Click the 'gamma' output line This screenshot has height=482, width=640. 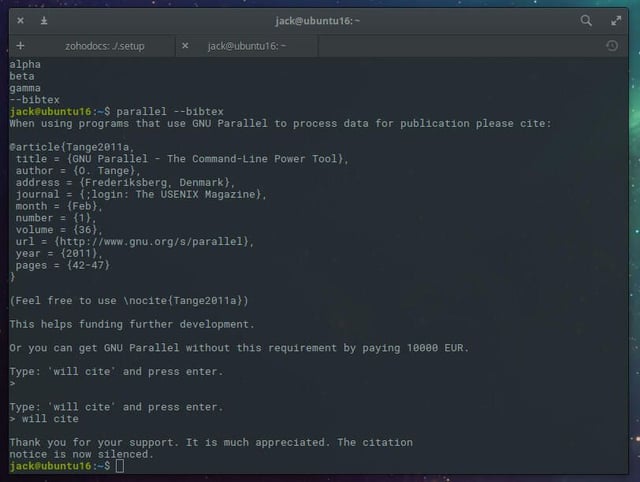tap(25, 88)
